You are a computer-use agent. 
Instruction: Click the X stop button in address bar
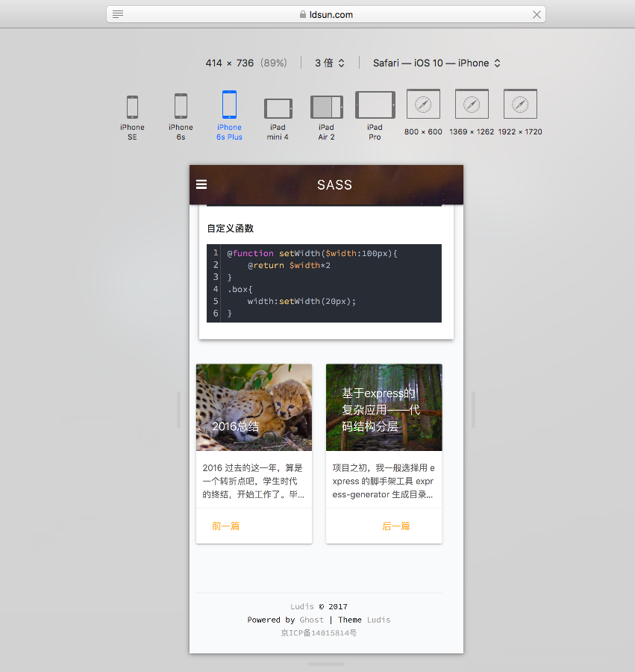coord(536,15)
